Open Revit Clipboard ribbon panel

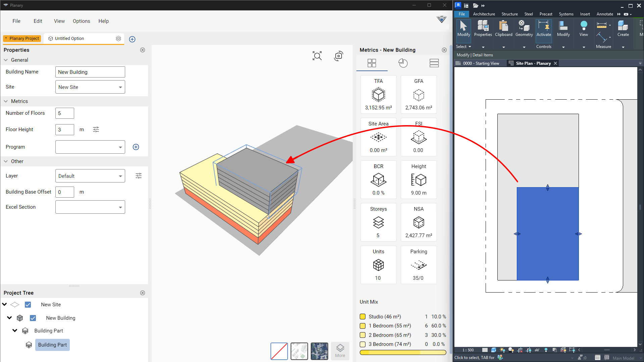click(504, 29)
